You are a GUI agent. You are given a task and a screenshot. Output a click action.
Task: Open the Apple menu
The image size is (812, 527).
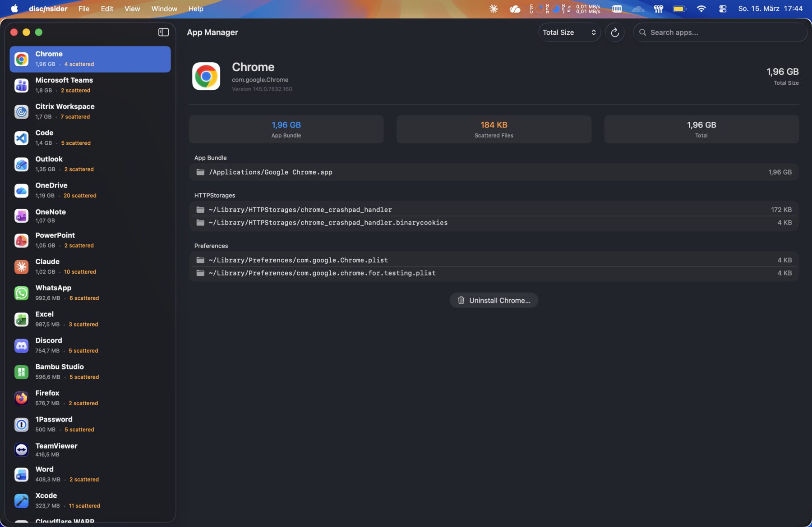coord(14,9)
